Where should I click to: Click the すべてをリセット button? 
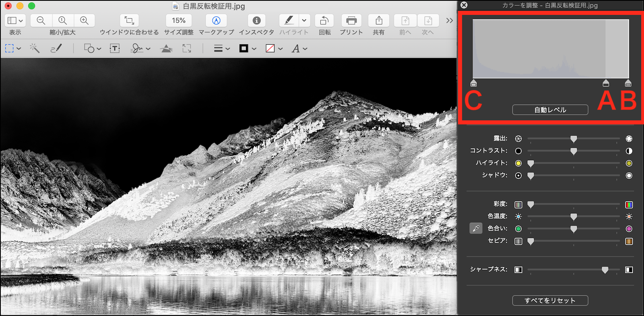tap(550, 301)
